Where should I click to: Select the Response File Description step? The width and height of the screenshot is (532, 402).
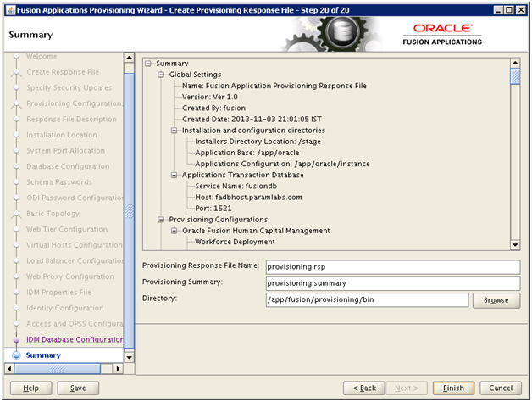[72, 120]
